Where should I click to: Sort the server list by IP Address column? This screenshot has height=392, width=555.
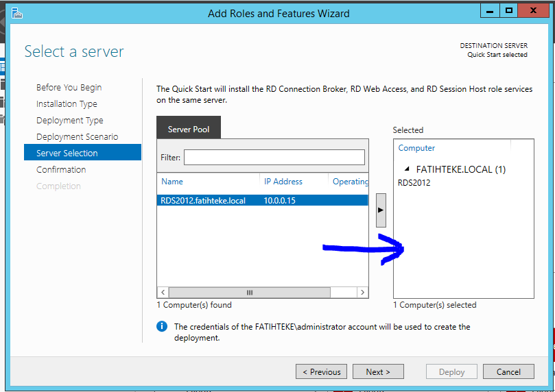[x=283, y=182]
